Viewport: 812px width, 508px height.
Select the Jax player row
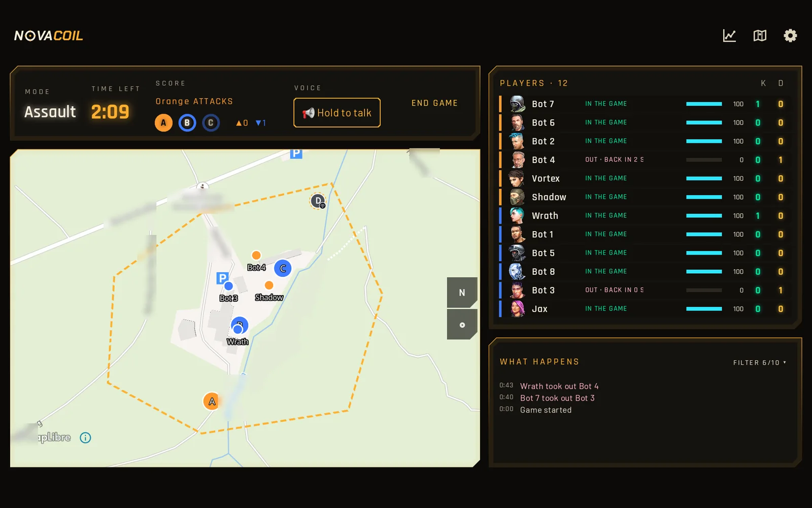645,309
